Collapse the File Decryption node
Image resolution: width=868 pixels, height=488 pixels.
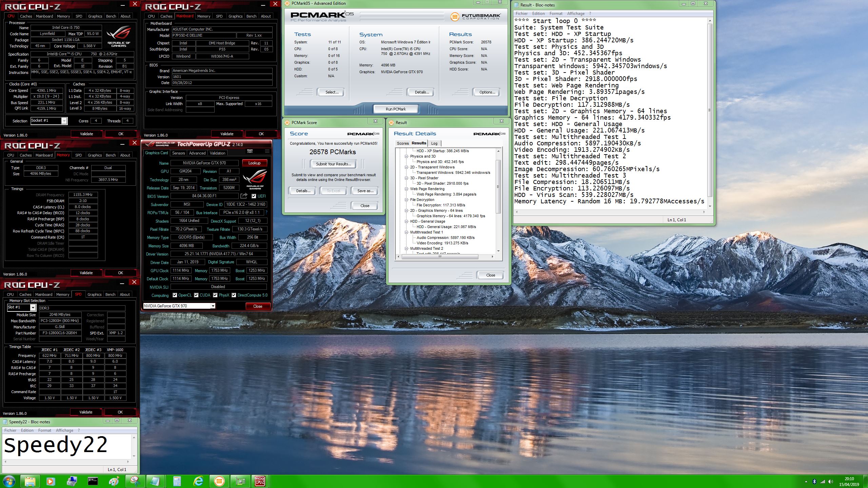(407, 200)
